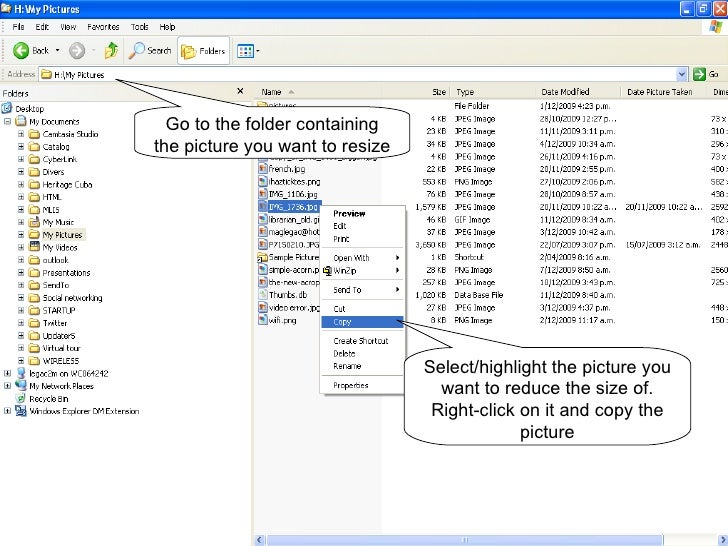Choose Delete in the context menu
The height and width of the screenshot is (546, 728).
click(x=362, y=353)
